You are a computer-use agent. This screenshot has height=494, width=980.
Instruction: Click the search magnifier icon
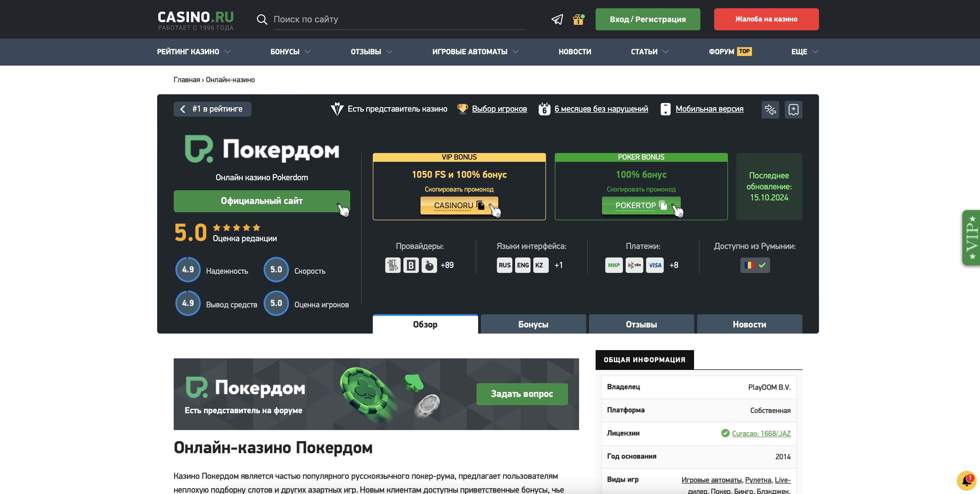pos(262,19)
